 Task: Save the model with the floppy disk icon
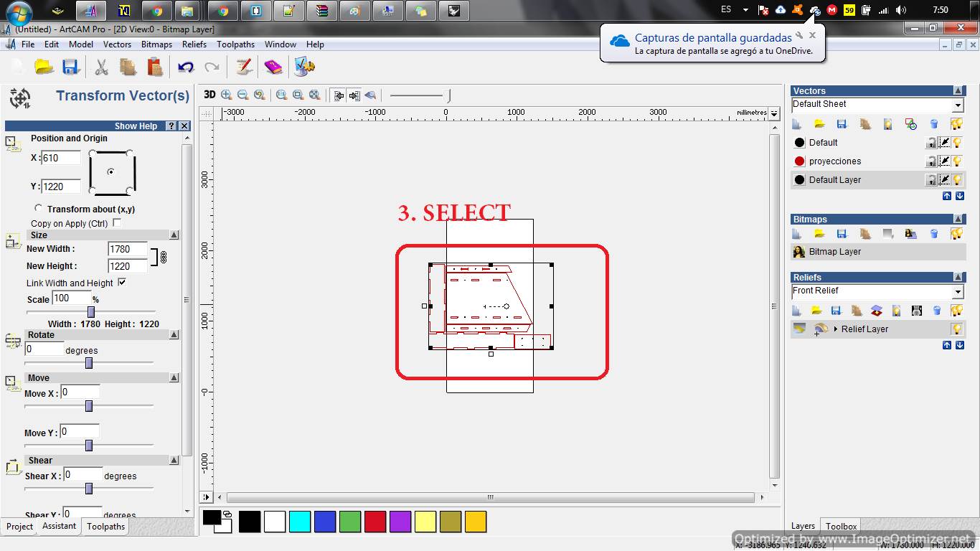coord(70,67)
